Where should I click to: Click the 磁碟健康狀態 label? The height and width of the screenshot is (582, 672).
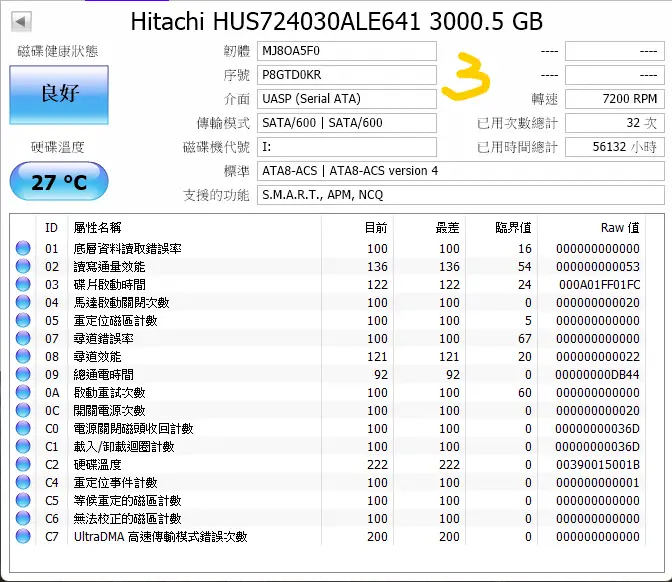tap(58, 51)
